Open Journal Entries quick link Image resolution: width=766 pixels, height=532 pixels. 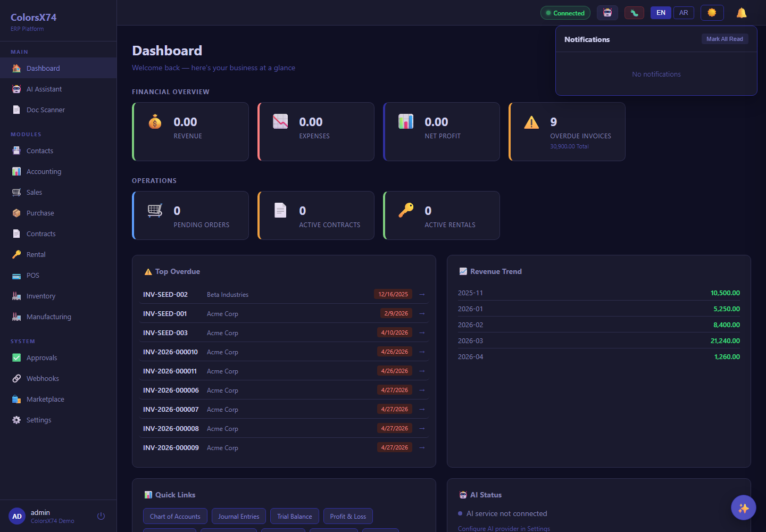239,516
